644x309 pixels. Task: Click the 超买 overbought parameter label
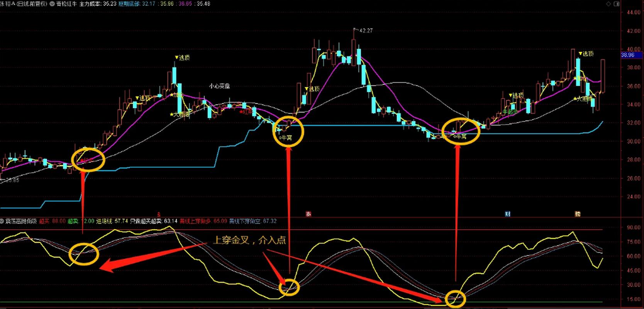tap(44, 221)
